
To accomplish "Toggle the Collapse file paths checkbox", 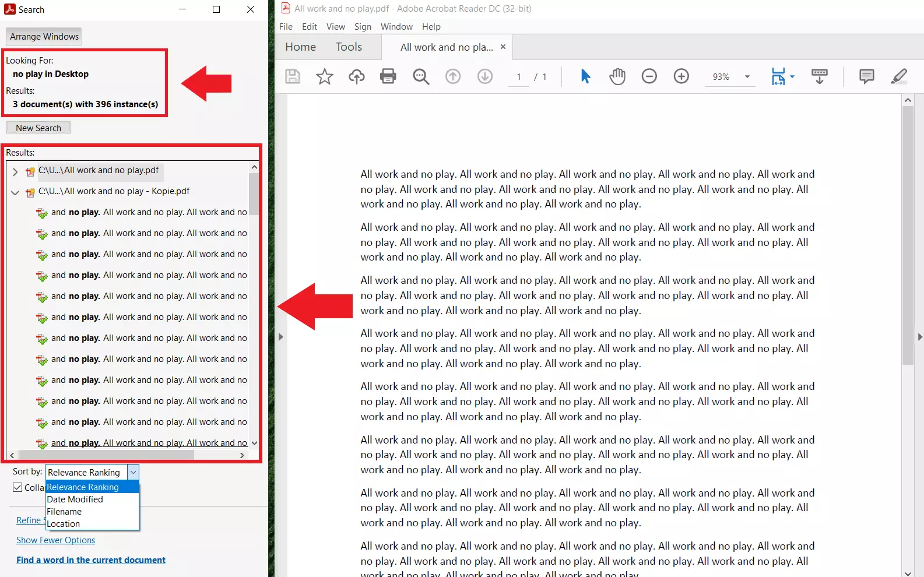I will pos(17,487).
